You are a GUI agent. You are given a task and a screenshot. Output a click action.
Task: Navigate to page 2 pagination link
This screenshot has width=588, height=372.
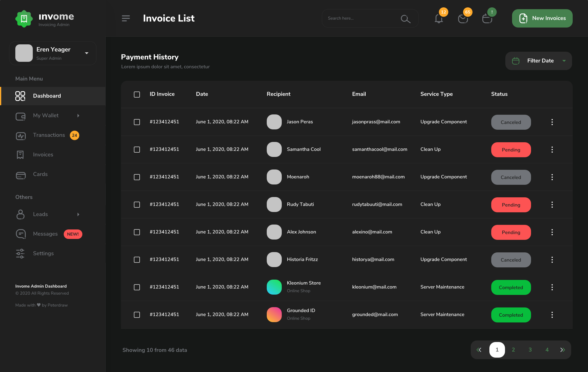click(x=513, y=350)
